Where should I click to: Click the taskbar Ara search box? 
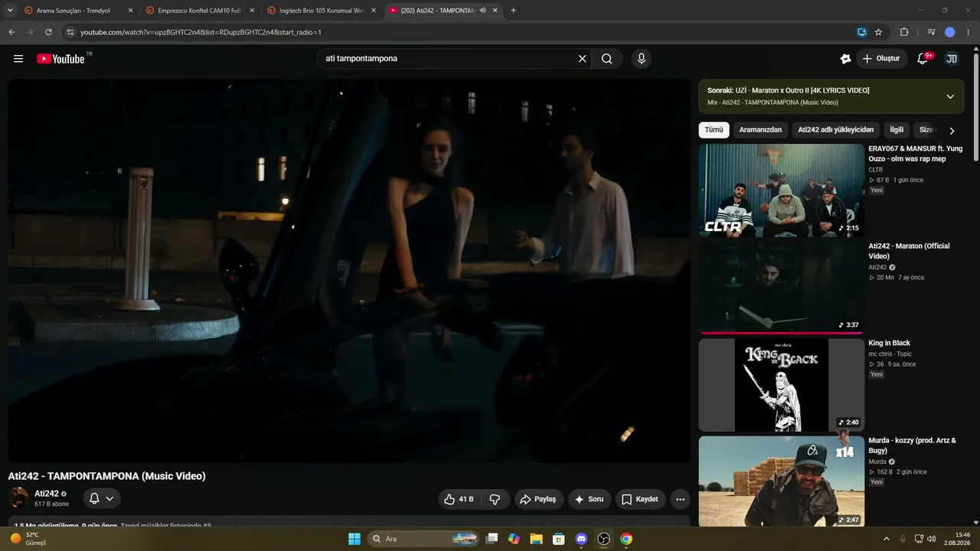[x=423, y=539]
